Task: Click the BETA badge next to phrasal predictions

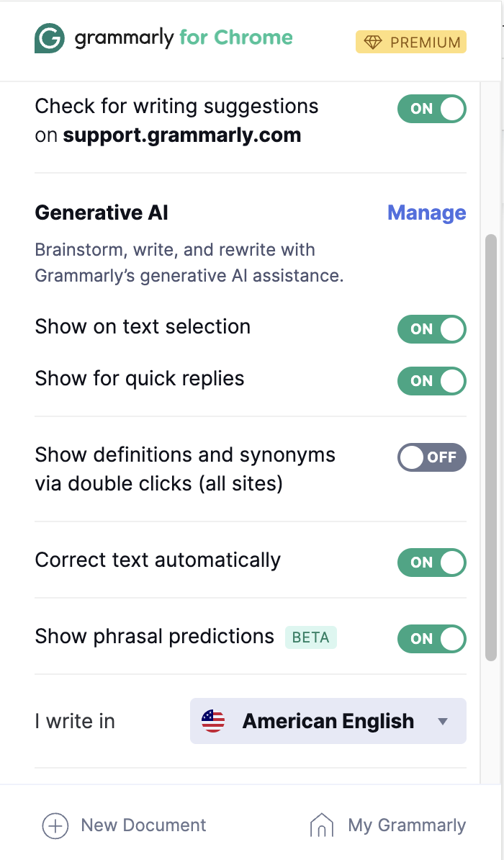Action: (310, 637)
